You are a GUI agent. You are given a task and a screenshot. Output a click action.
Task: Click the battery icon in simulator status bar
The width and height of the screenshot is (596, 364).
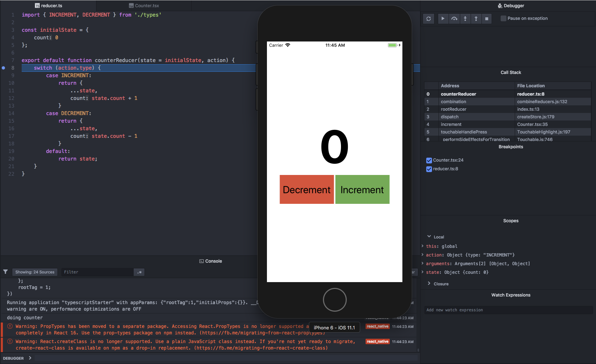393,45
